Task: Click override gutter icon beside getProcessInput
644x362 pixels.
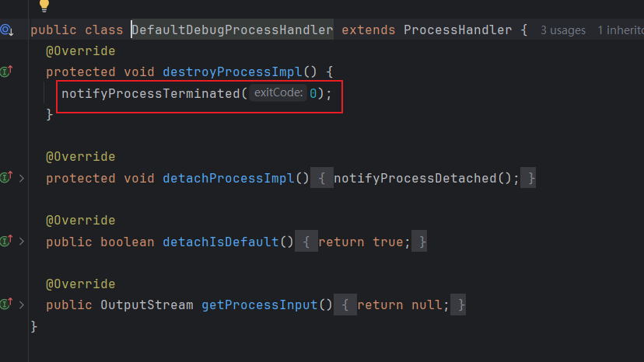Action: point(6,305)
